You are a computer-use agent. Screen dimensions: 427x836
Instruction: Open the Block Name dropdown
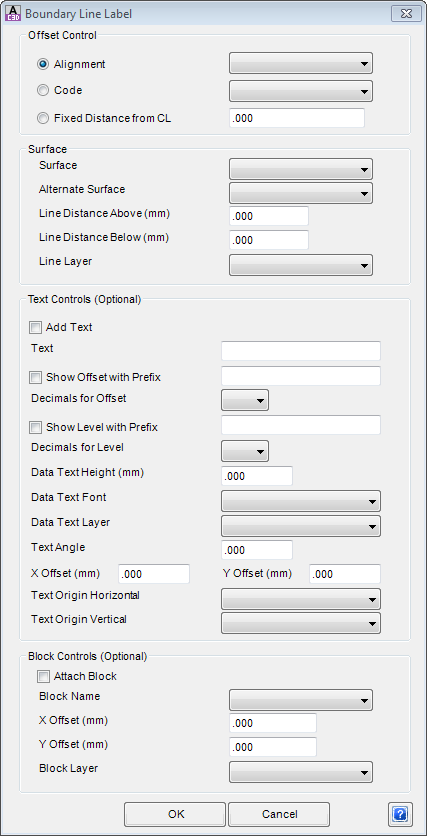point(301,700)
